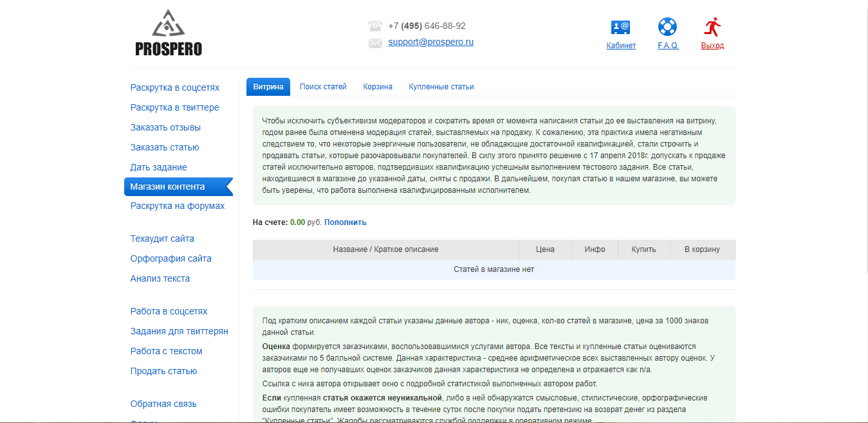Go to Заказать статью
This screenshot has height=423, width=868.
tap(165, 147)
